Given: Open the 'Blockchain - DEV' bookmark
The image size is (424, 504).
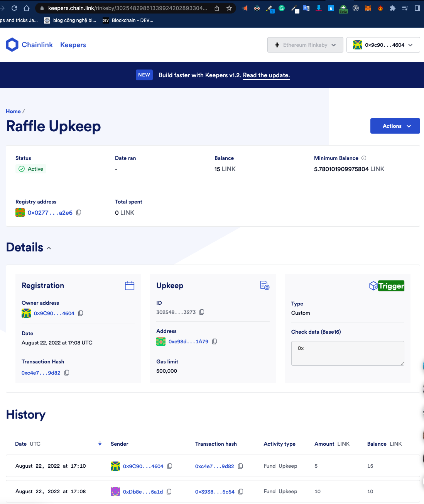Looking at the screenshot, I should tap(128, 20).
